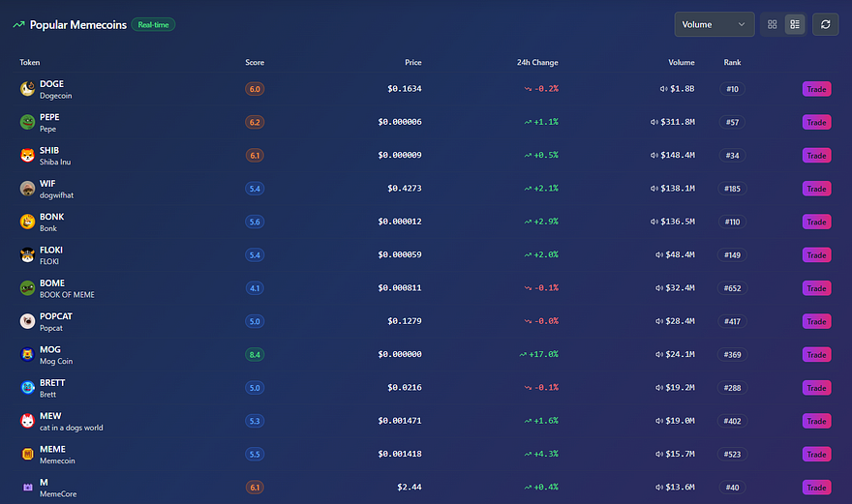This screenshot has height=504, width=852.
Task: Click the Dogecoin token icon
Action: tap(27, 89)
